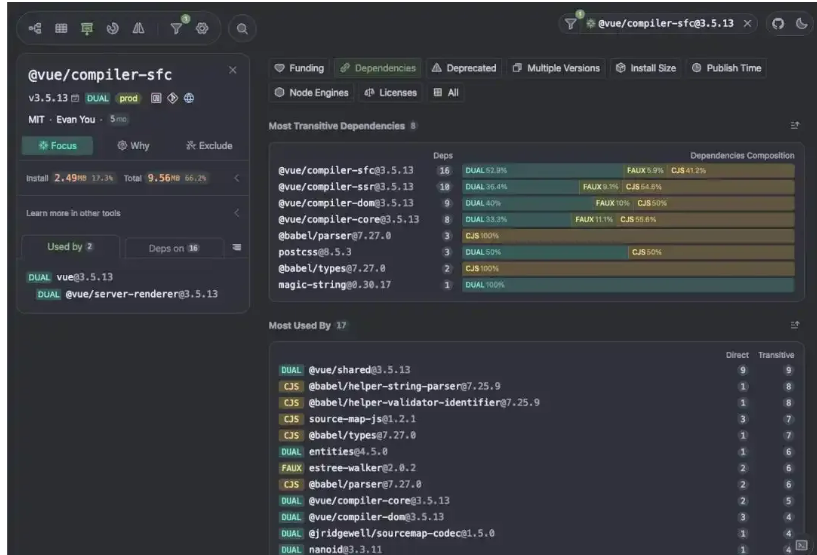Click the filter funnel beside the package chip

(x=571, y=24)
